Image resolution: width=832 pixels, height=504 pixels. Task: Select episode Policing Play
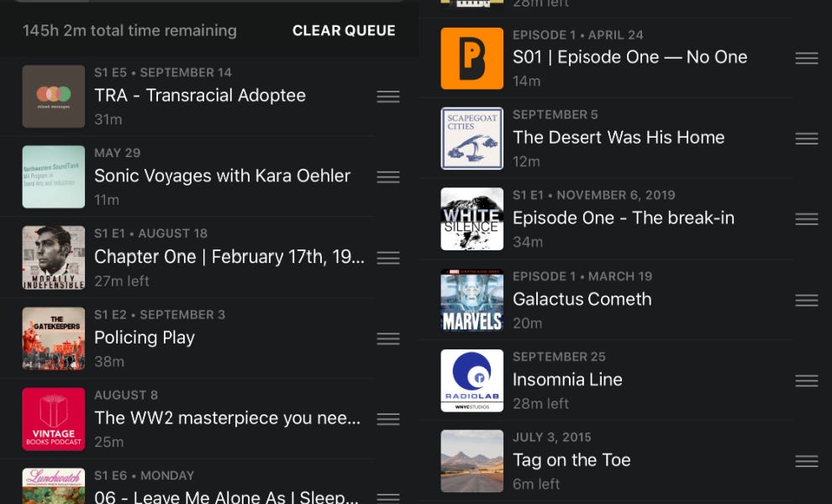(x=145, y=338)
